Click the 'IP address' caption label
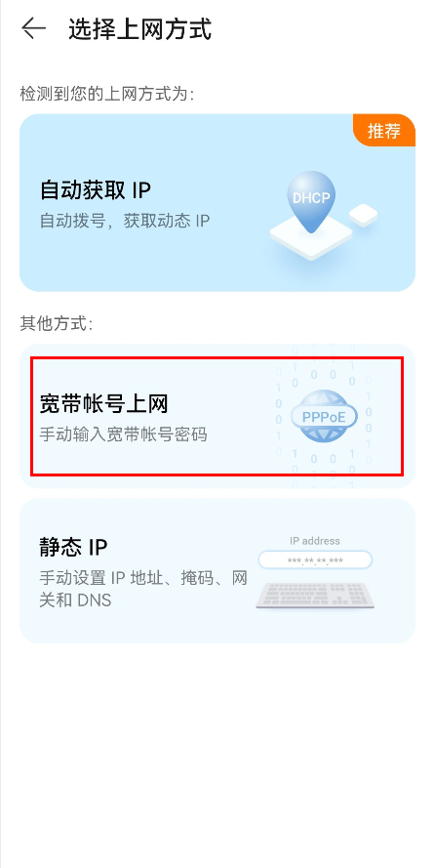434x868 pixels. pos(315,541)
